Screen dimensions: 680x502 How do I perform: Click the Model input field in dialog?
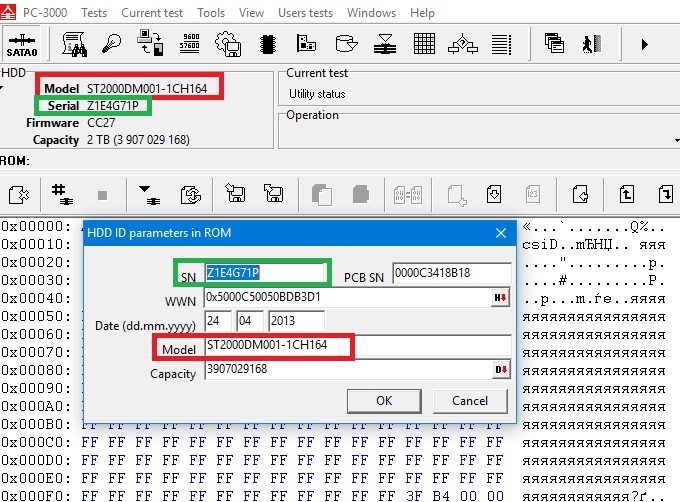click(357, 345)
